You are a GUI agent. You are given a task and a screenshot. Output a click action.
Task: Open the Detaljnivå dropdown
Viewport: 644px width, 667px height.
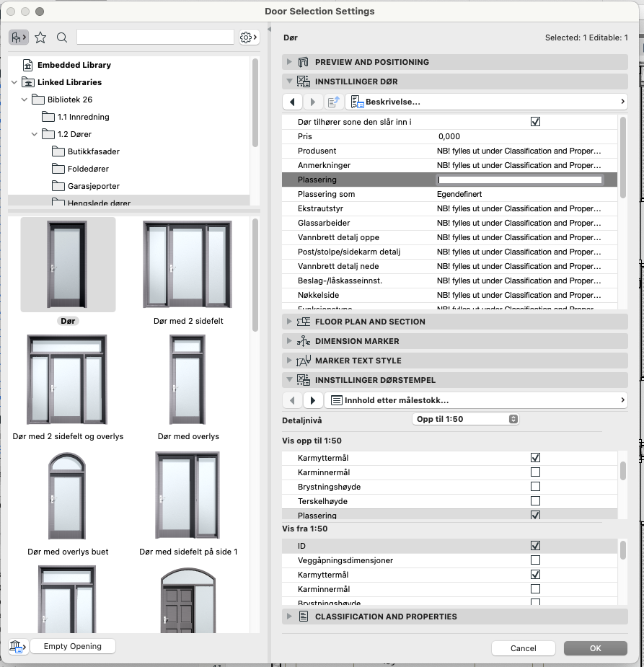pyautogui.click(x=465, y=419)
